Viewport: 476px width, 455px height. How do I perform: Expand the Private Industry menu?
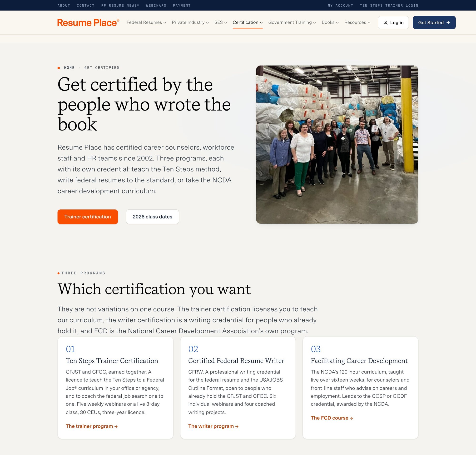click(190, 22)
